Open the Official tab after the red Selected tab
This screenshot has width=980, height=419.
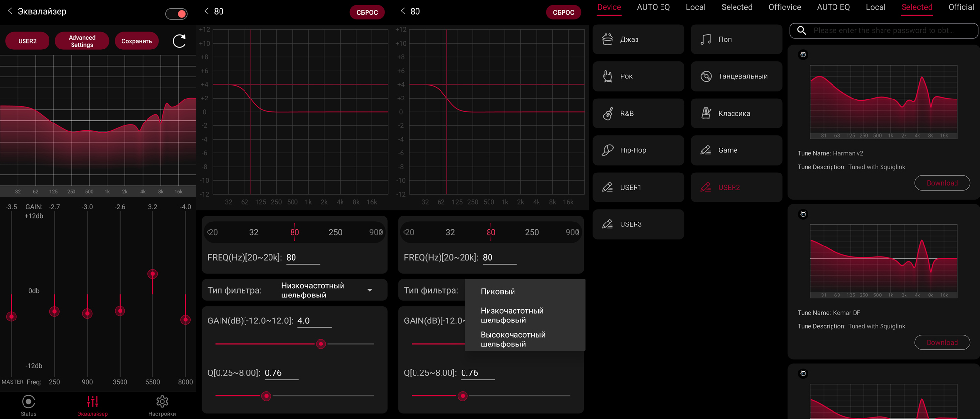(961, 7)
